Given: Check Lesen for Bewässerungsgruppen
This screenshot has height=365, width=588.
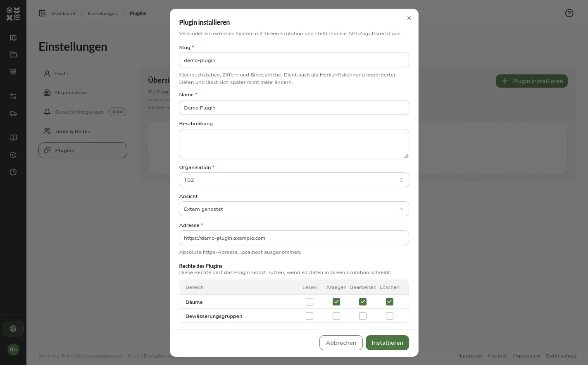Looking at the screenshot, I should (309, 316).
